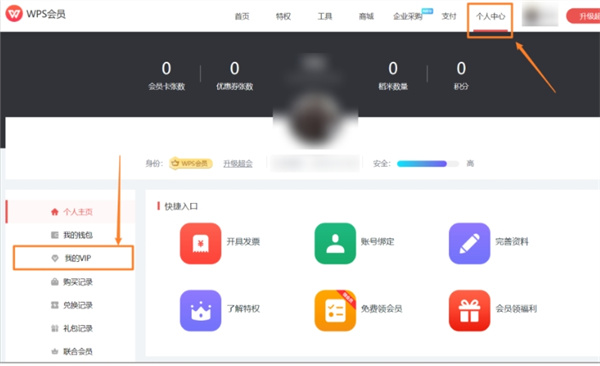Click the 升级超会 link

click(238, 164)
